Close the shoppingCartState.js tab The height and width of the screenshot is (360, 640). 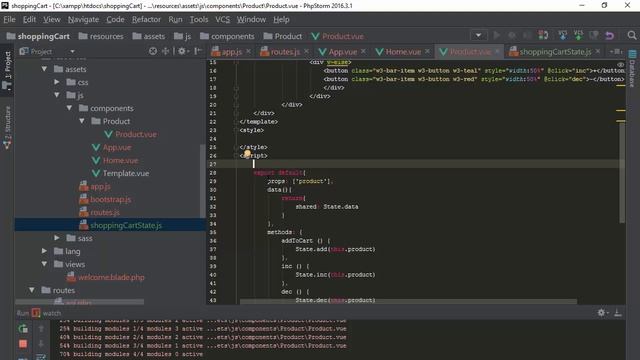point(598,51)
